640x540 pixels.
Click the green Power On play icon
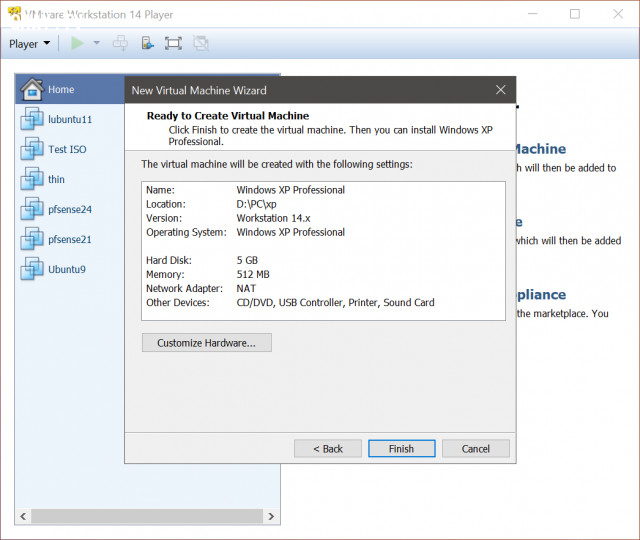point(77,43)
